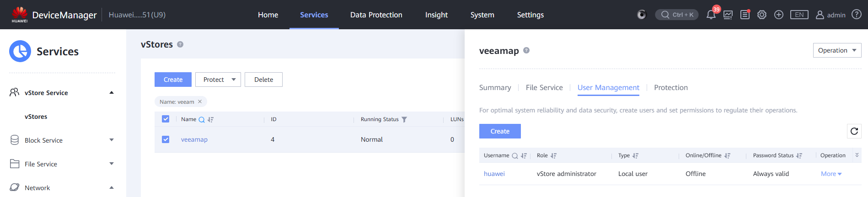Viewport: 868px width, 197px height.
Task: Sort users by Role
Action: coord(554,156)
